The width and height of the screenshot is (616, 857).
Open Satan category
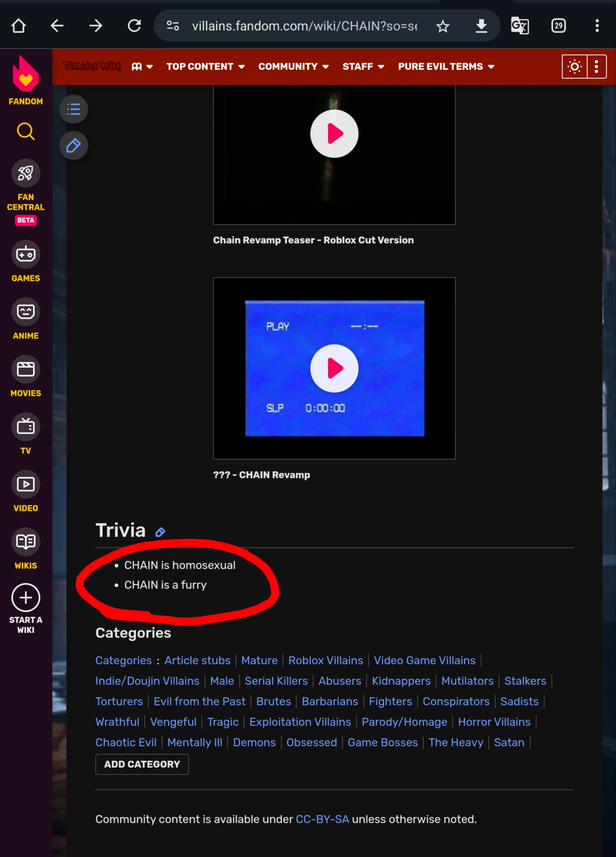(509, 742)
